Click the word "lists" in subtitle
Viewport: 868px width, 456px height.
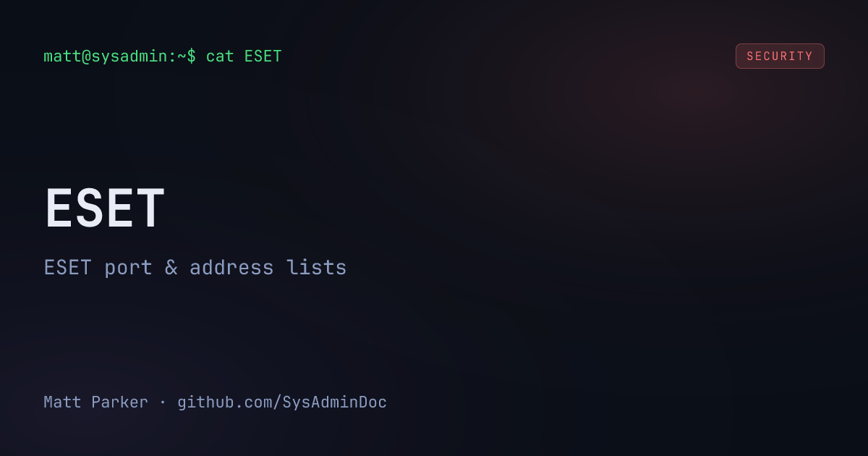(x=317, y=268)
